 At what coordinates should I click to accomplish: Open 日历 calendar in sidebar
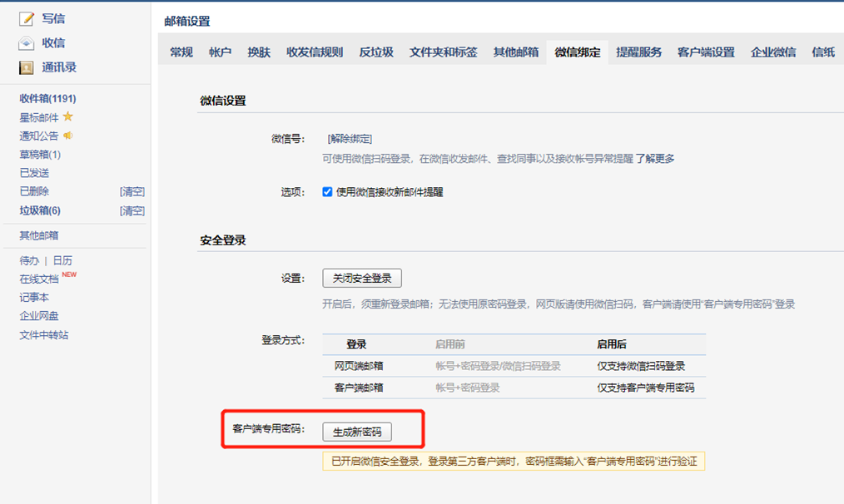62,260
